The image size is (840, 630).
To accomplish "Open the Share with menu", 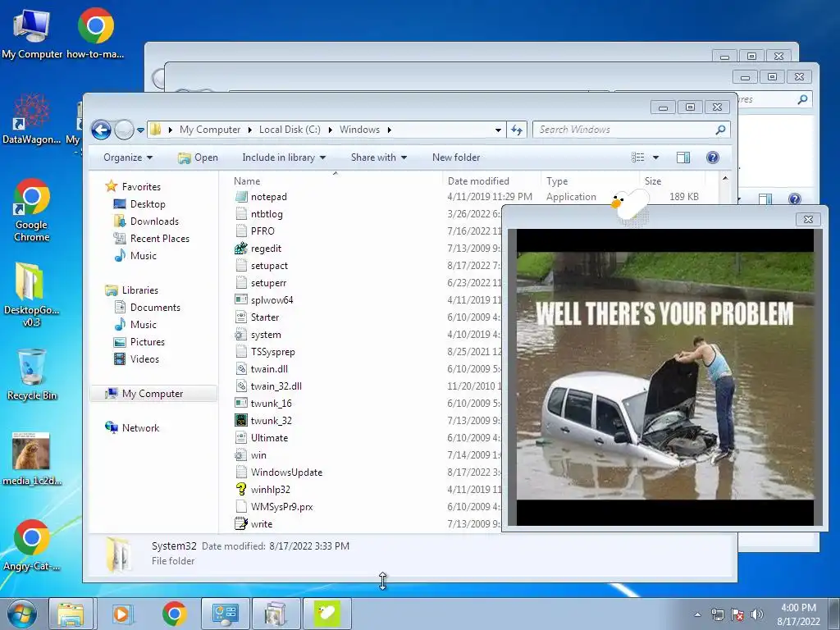I will pos(379,157).
